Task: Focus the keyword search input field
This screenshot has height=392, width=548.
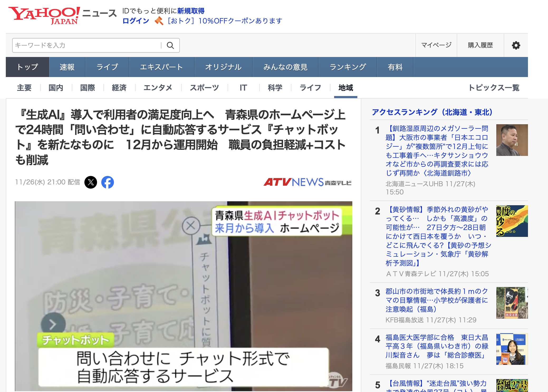Action: 87,45
